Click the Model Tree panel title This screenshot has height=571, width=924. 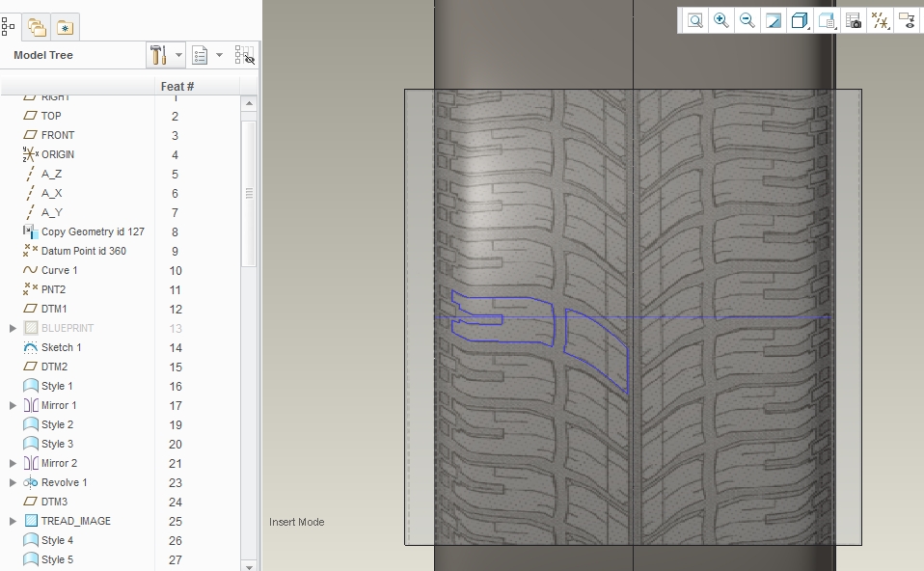coord(43,55)
